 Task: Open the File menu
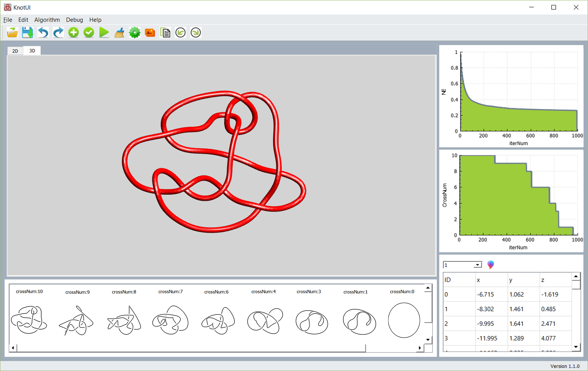[x=8, y=20]
